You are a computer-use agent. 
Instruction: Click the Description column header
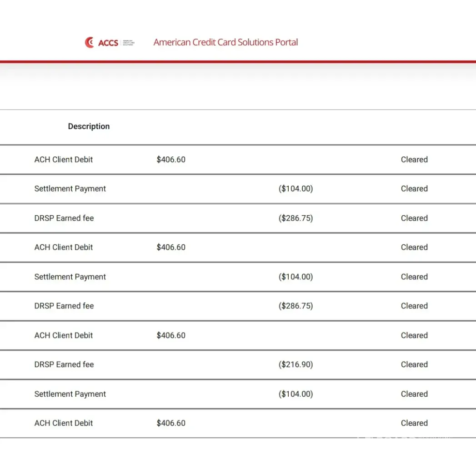pos(89,126)
